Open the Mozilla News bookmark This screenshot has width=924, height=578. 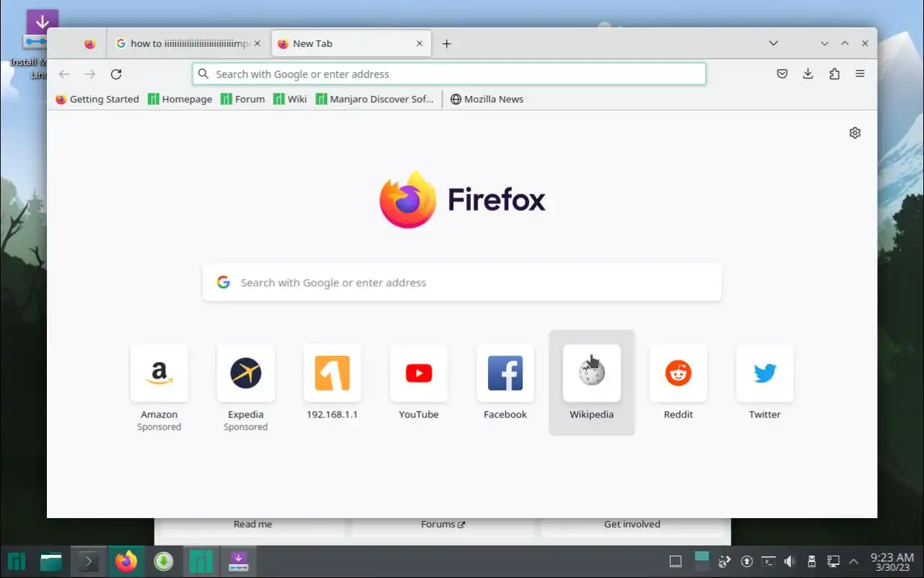point(487,99)
